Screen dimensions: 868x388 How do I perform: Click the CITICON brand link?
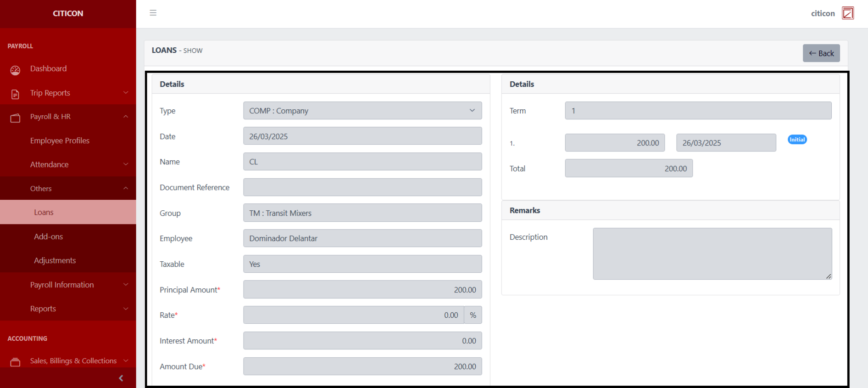(x=68, y=13)
